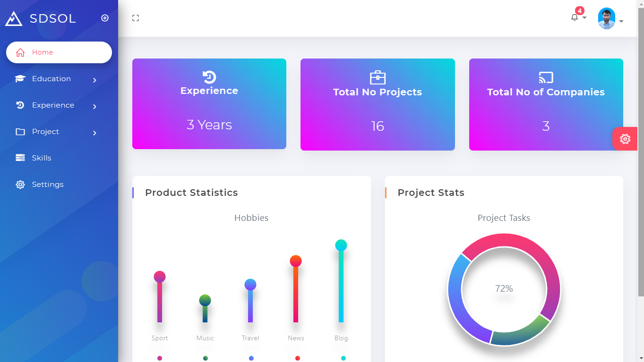Expand the Project submenu chevron
The width and height of the screenshot is (644, 362).
tap(94, 133)
